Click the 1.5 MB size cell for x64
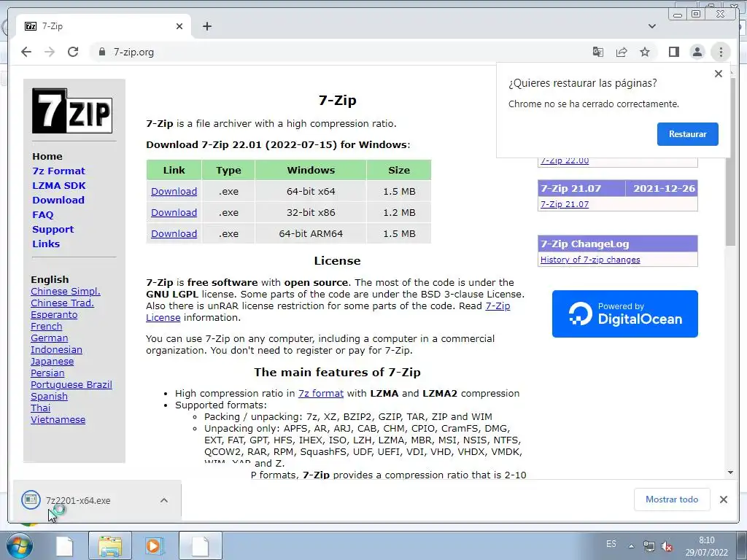The image size is (747, 560). pos(399,192)
